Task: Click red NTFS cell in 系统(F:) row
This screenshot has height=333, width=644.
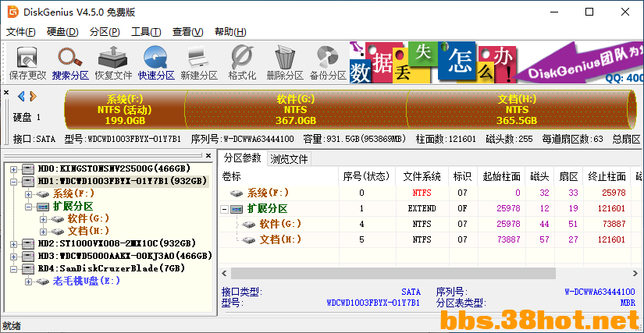Action: click(x=422, y=193)
